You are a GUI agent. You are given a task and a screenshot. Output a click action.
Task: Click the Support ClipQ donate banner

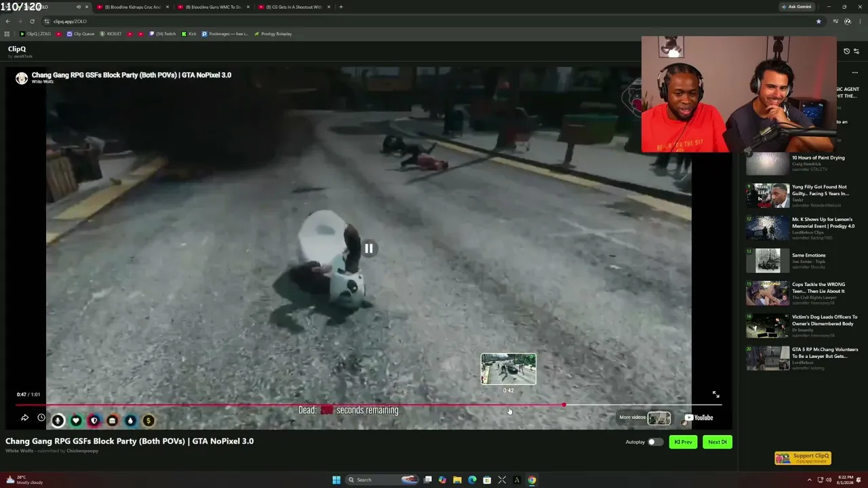click(803, 458)
